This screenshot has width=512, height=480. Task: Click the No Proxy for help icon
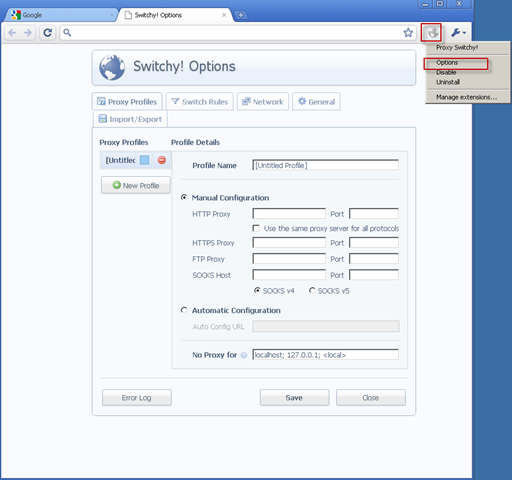click(244, 355)
